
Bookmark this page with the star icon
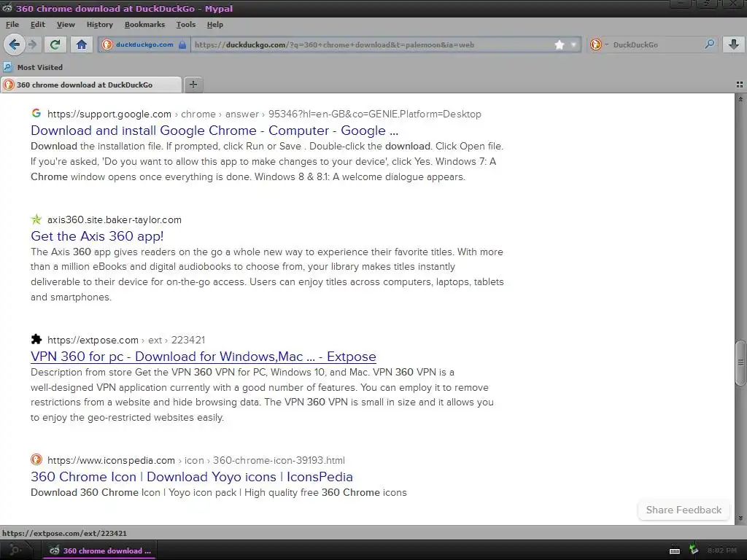click(x=560, y=44)
